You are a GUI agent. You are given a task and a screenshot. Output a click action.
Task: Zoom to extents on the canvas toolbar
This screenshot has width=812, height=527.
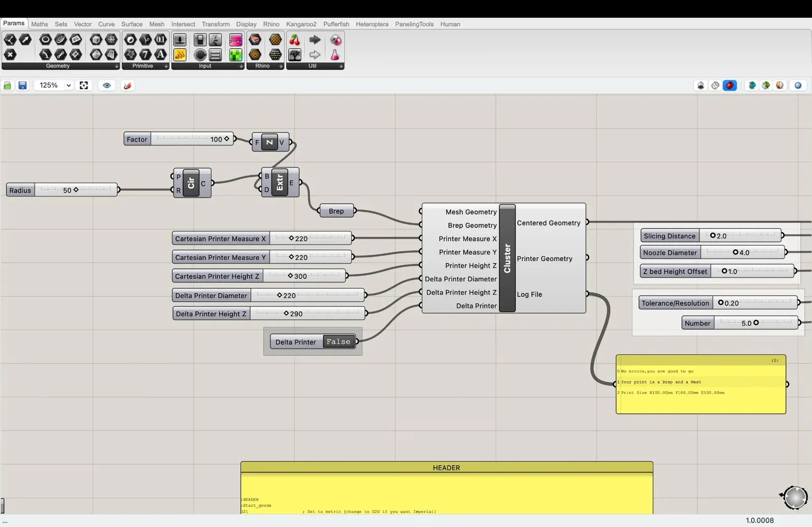84,85
